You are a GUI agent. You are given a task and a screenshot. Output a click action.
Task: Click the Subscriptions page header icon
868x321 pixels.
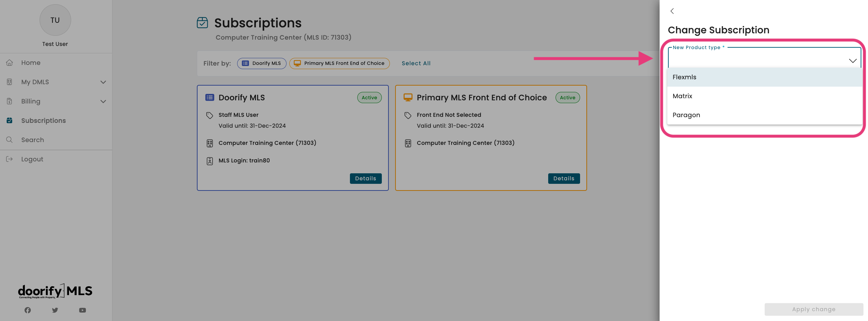[x=202, y=23]
